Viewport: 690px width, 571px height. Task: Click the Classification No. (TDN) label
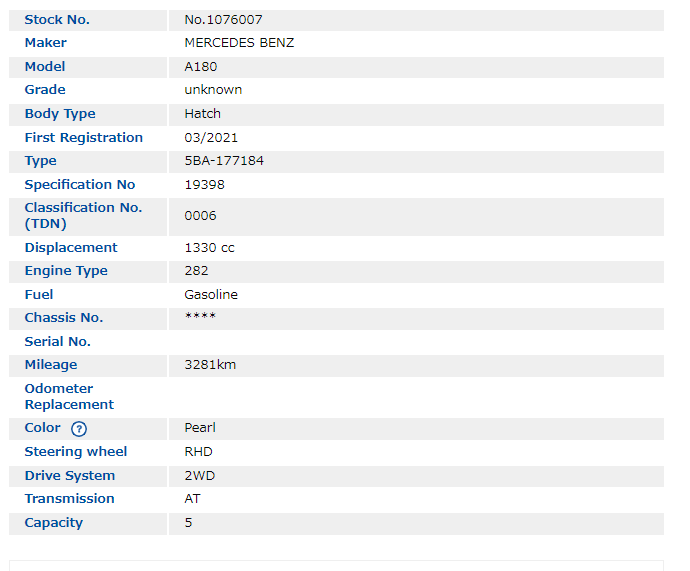click(83, 216)
